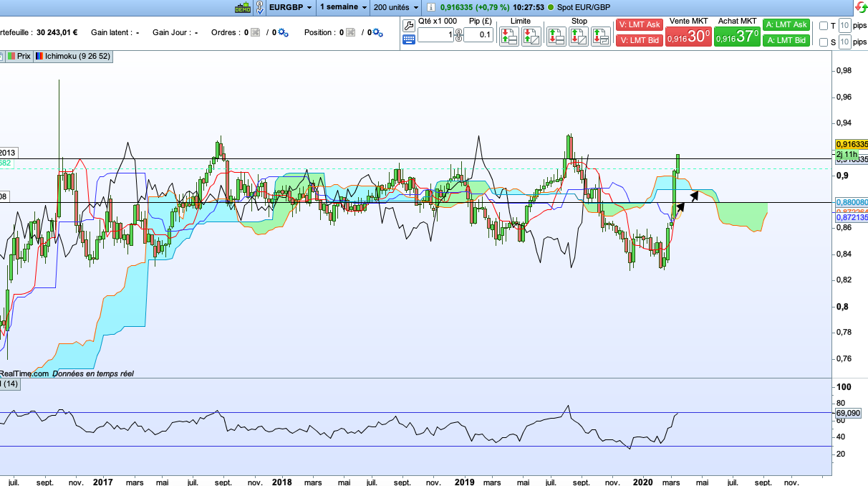This screenshot has height=486, width=868.
Task: Open the 200 unités dropdown
Action: point(396,7)
